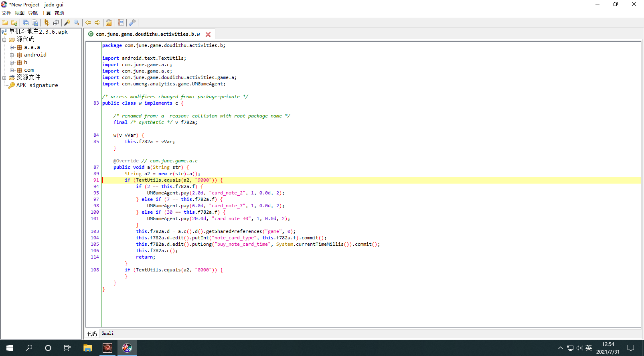The width and height of the screenshot is (644, 356).
Task: Open the 导航 menu
Action: (33, 13)
